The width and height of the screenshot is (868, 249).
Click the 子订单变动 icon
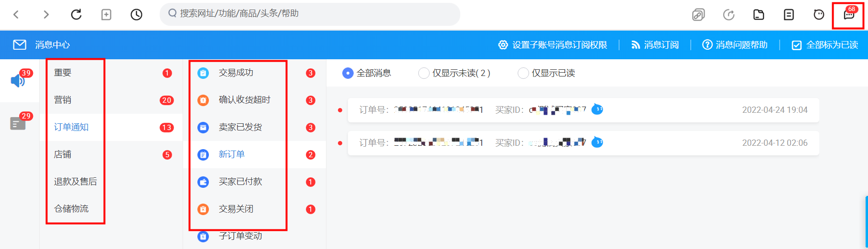(203, 237)
